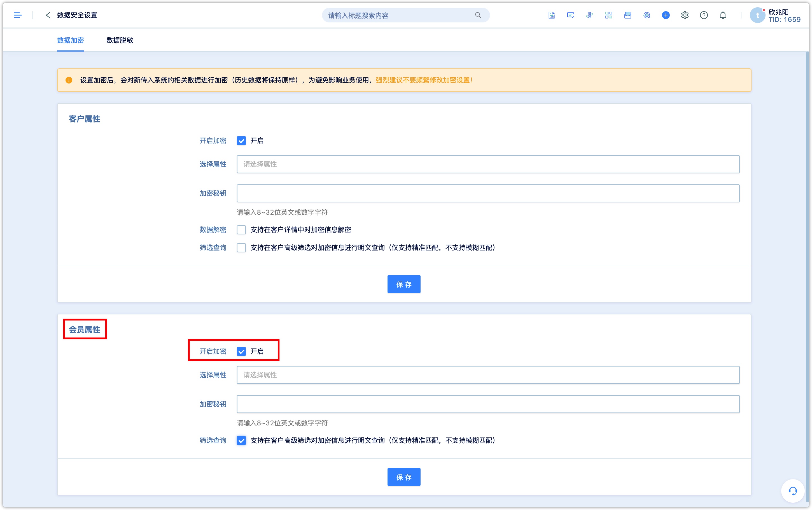Click 请输入8~32位 hint in 会员属性
Screen dimensions: 812x510
[x=282, y=423]
